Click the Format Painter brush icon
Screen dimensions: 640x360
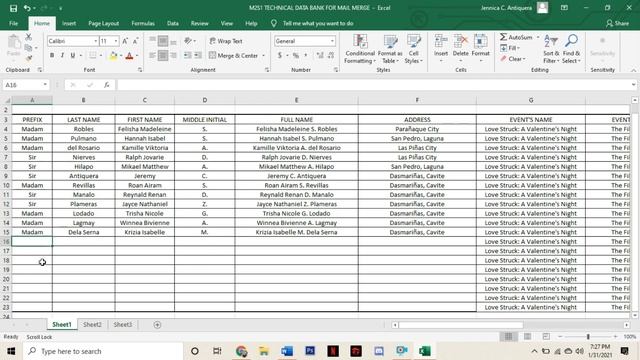[x=29, y=58]
